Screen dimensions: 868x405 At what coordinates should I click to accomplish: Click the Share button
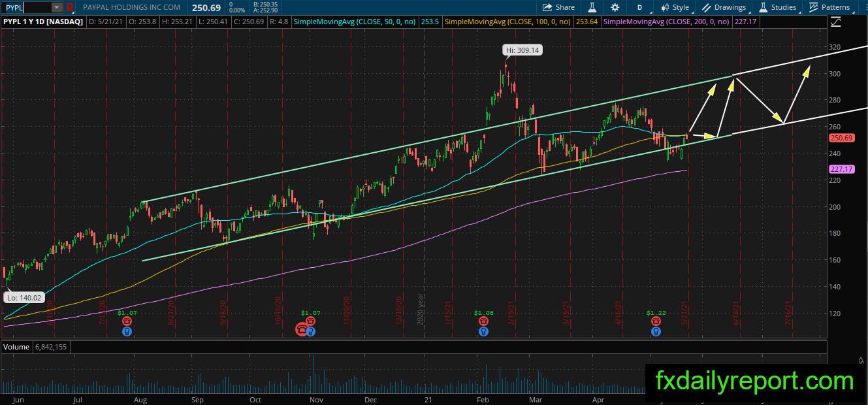click(x=559, y=7)
